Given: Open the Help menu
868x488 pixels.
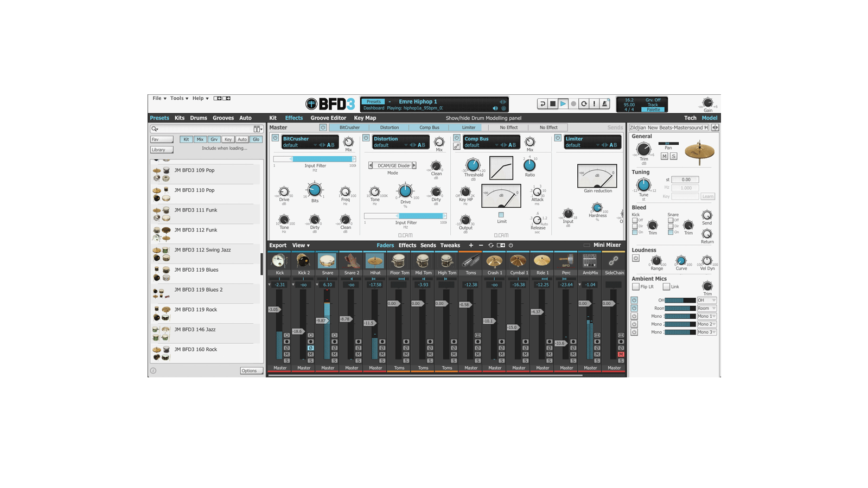Looking at the screenshot, I should coord(200,98).
